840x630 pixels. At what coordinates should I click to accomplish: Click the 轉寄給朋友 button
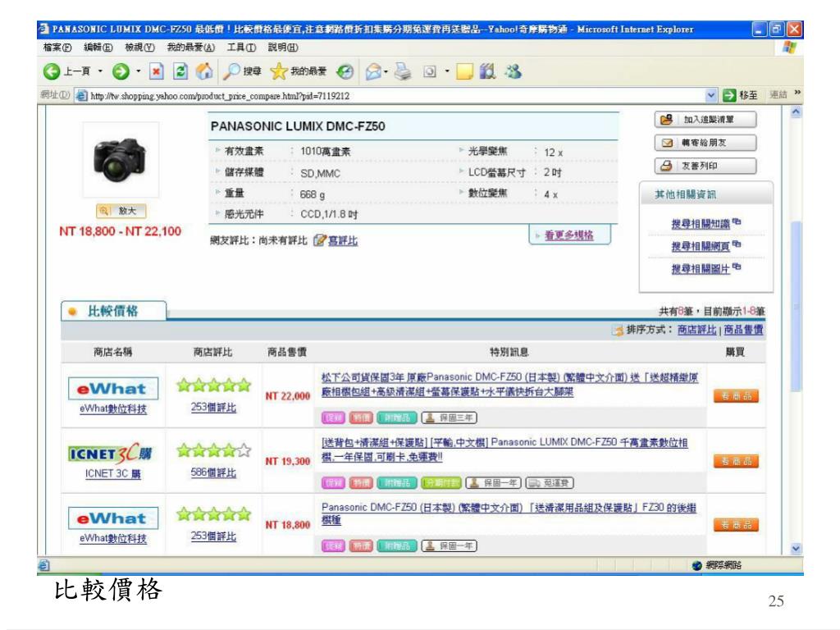coord(705,143)
